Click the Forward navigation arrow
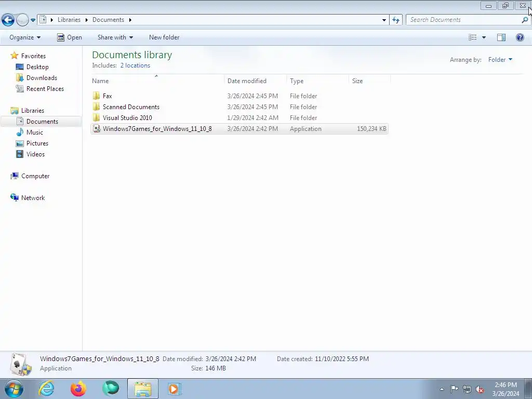This screenshot has width=532, height=399. click(22, 20)
